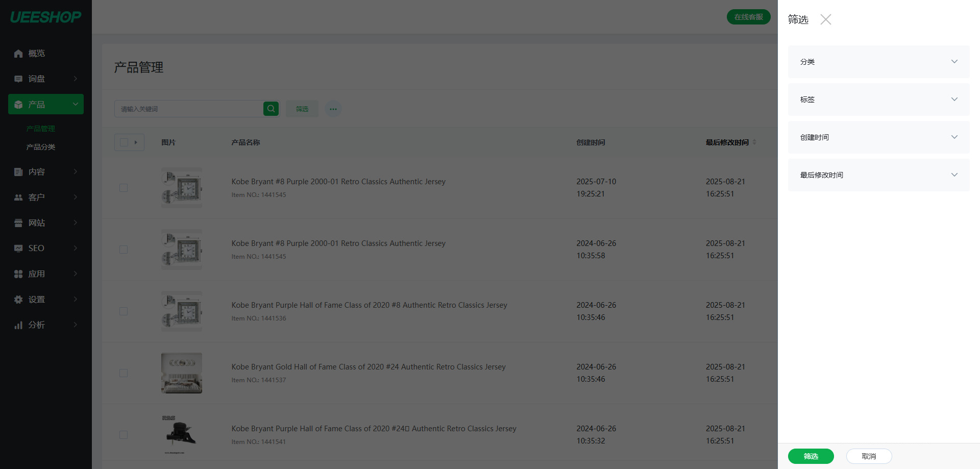Click the 分析 analytics bar chart icon

pyautogui.click(x=18, y=325)
